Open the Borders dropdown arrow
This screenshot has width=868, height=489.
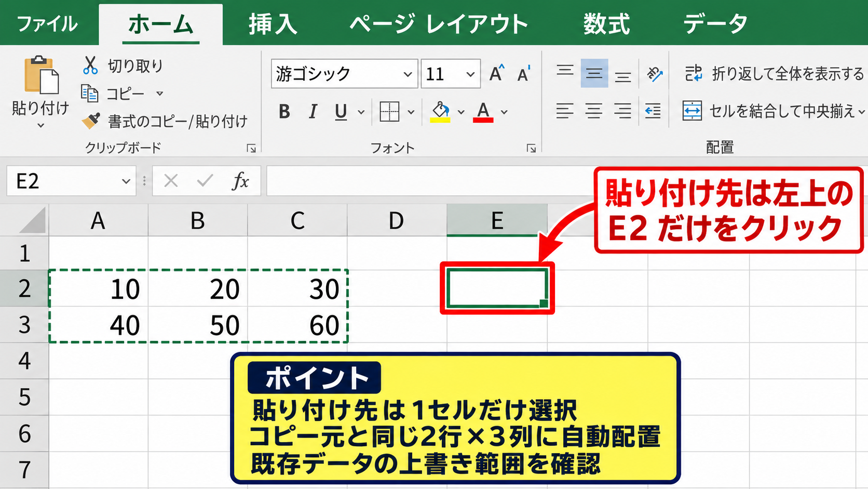[x=411, y=112]
